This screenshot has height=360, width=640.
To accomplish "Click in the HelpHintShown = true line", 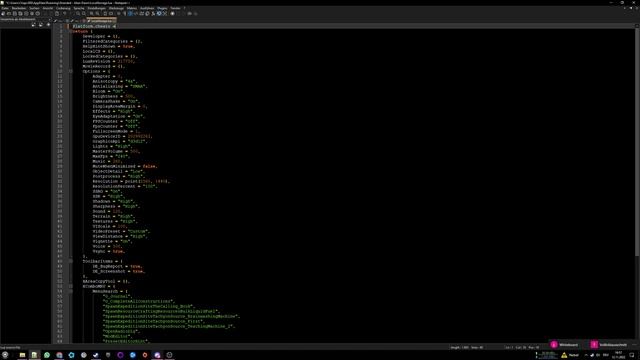I will tap(108, 46).
